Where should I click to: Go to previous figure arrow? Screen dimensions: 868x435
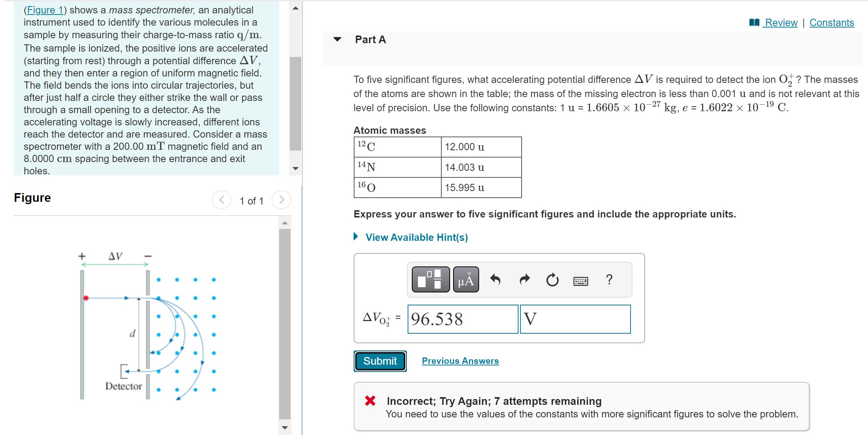[222, 200]
